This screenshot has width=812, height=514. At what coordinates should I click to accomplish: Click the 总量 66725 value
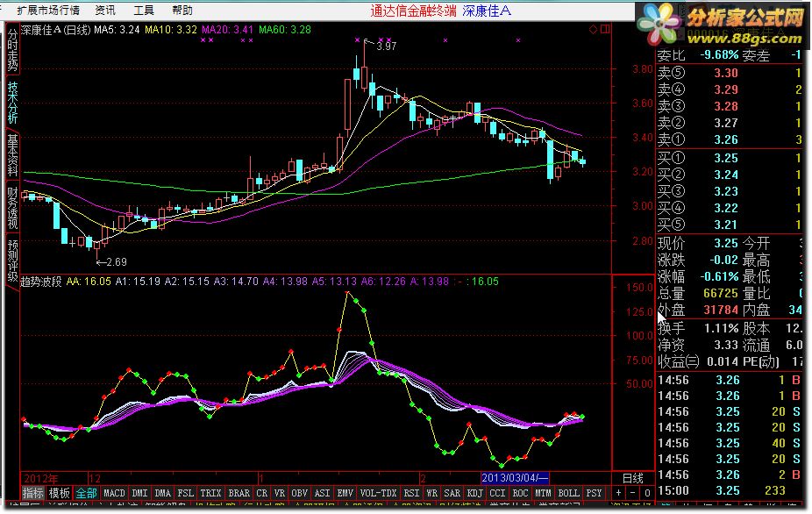(721, 293)
